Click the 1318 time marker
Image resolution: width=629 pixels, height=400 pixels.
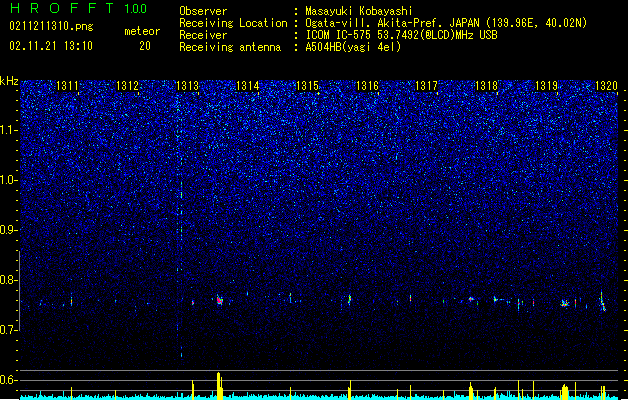coord(486,86)
